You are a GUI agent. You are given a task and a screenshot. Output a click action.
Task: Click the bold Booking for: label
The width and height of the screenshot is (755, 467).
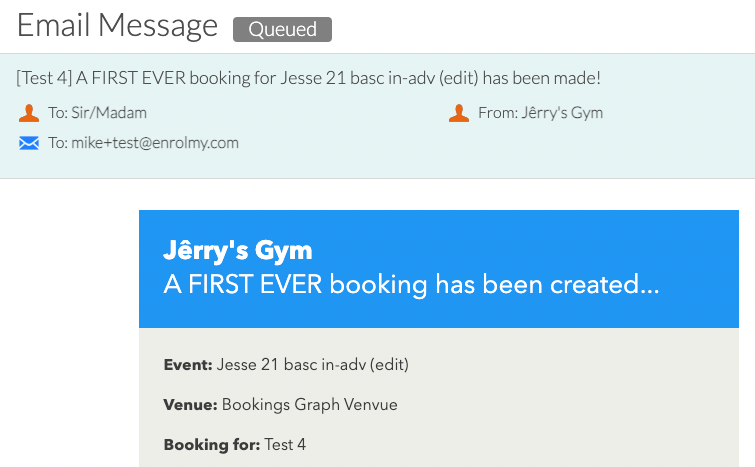pos(212,444)
